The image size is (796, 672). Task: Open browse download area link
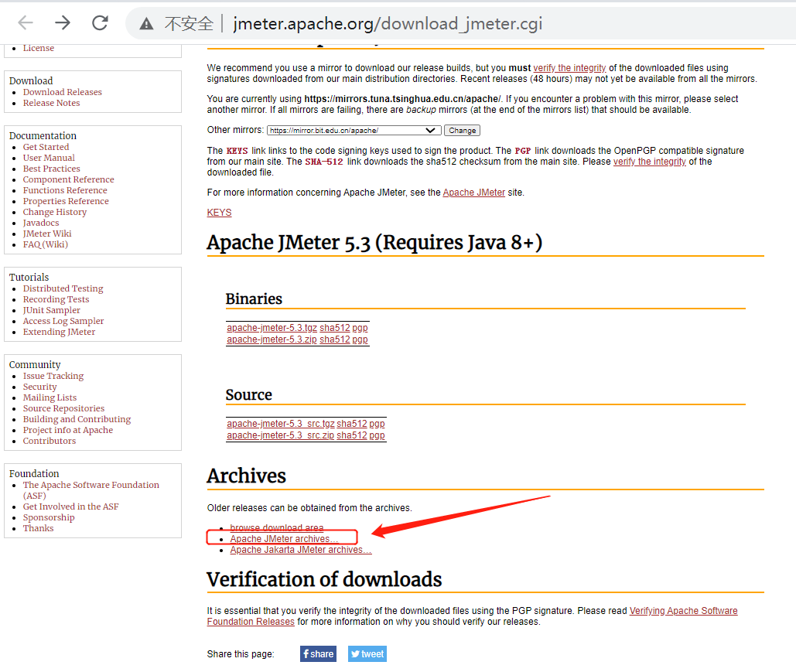277,528
